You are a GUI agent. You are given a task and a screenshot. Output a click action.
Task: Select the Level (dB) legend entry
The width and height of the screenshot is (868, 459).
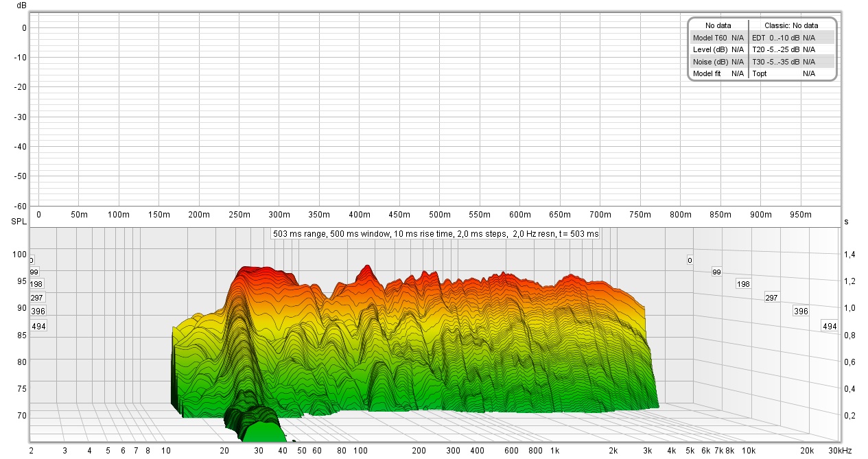tap(718, 49)
